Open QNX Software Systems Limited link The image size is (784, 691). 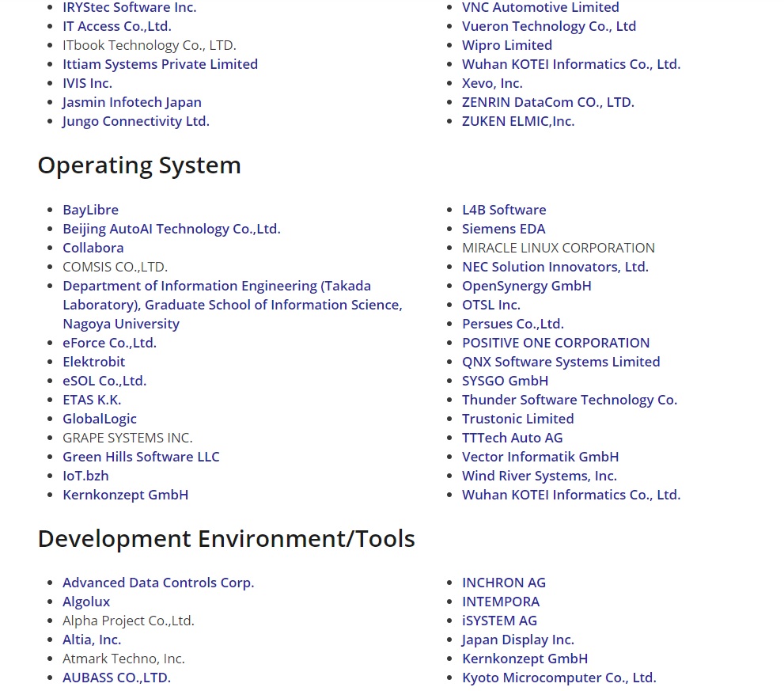[560, 362]
